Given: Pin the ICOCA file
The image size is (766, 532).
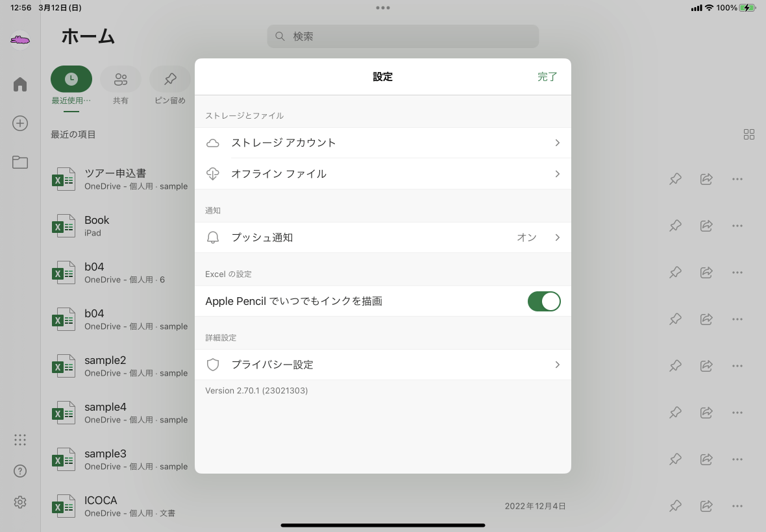Looking at the screenshot, I should pyautogui.click(x=676, y=506).
